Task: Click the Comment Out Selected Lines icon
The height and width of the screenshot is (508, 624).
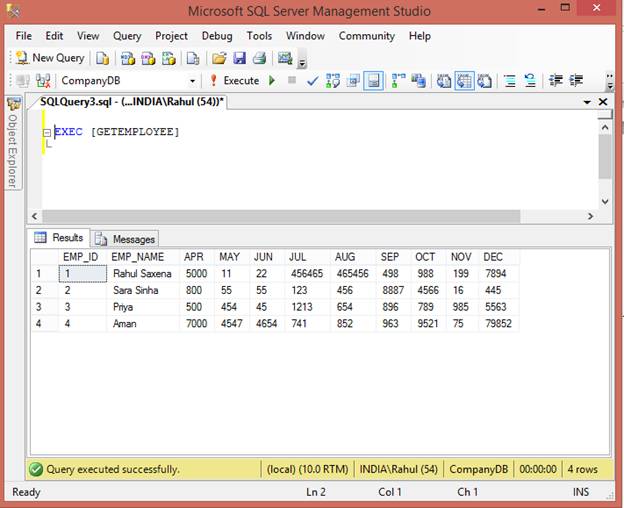Action: tap(510, 81)
